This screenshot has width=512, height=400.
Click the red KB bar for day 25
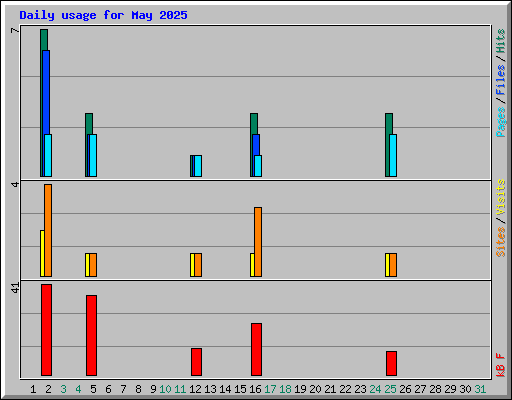(391, 363)
